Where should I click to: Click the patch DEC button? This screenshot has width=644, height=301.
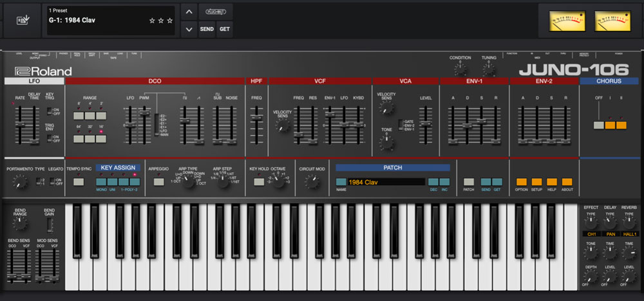pos(433,182)
